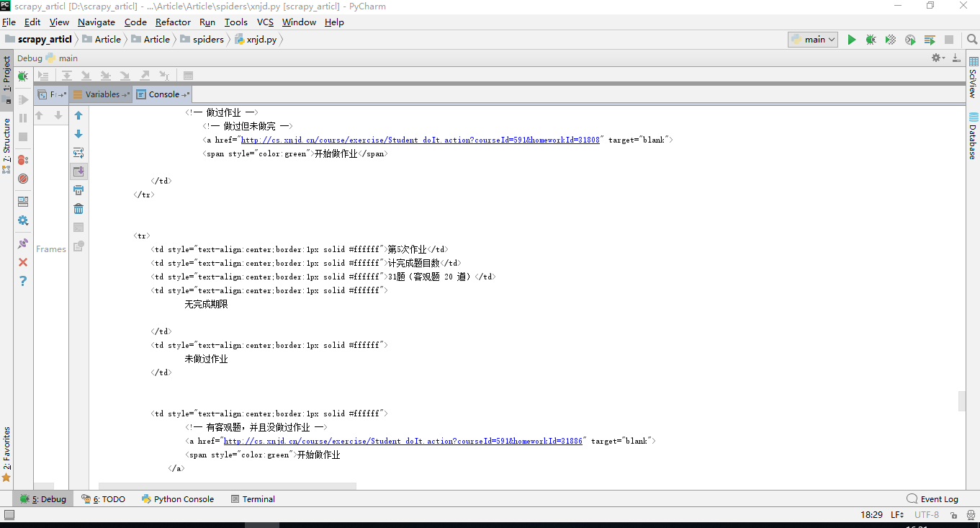
Task: Open the homeworkId=31886 link
Action: coord(403,441)
